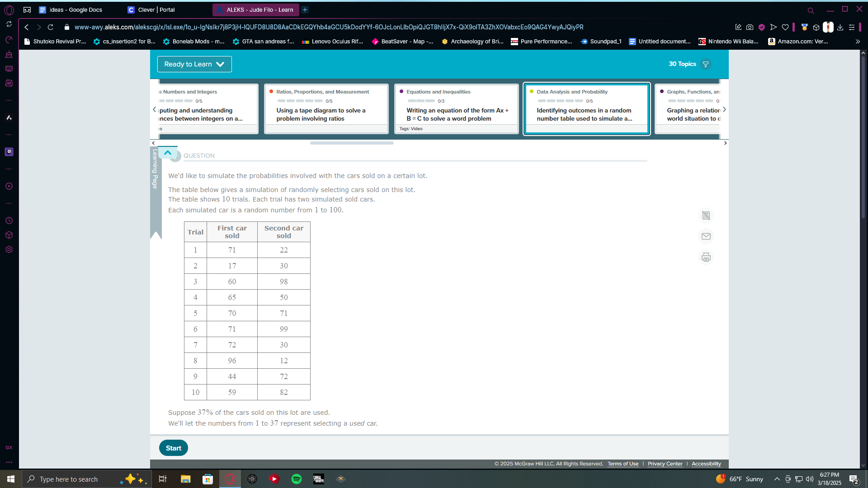This screenshot has height=488, width=868.
Task: Click the Opera GX logo icon
Action: [9, 10]
